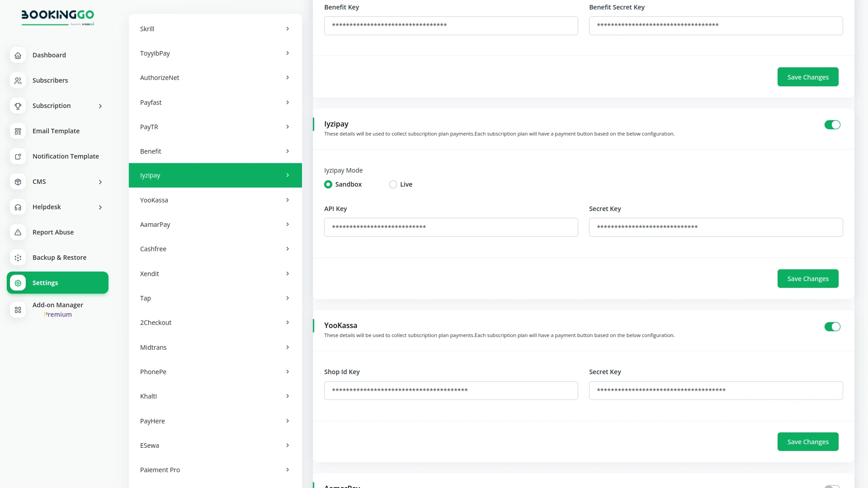Click the Backup & Restore sidebar icon
Viewport: 868px width, 488px height.
(x=18, y=258)
